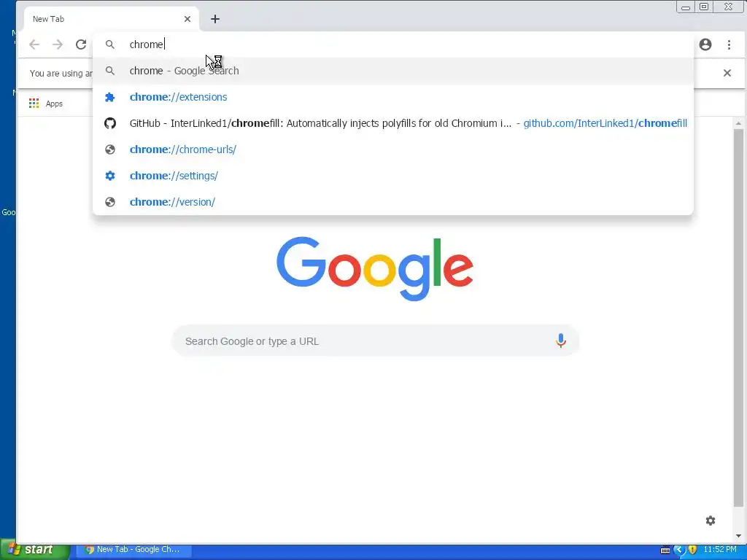Click the browser back arrow
The height and width of the screenshot is (560, 747).
point(34,44)
